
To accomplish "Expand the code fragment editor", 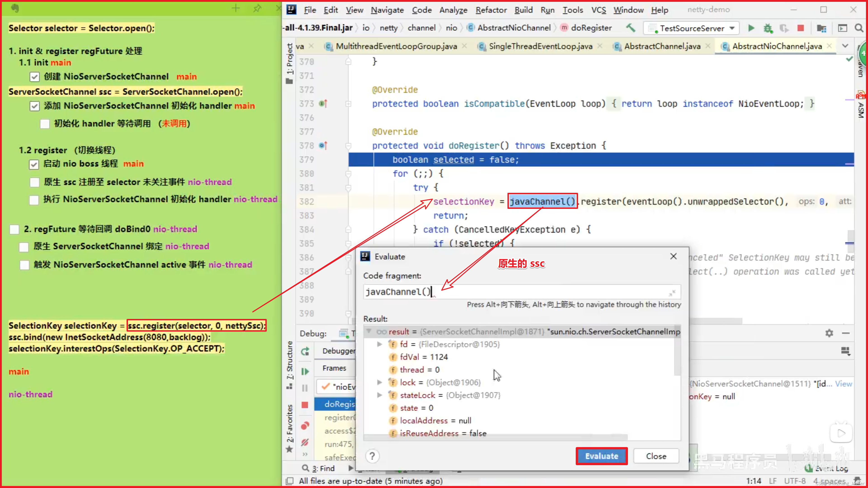I will pos(672,292).
